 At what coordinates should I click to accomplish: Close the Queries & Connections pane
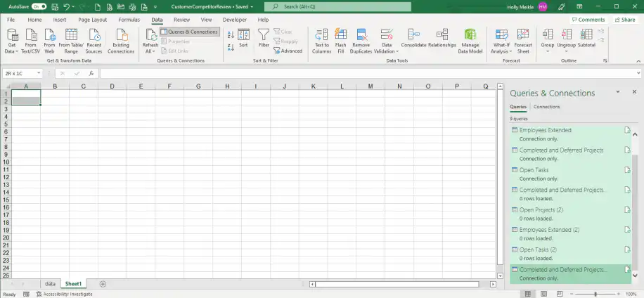[634, 92]
